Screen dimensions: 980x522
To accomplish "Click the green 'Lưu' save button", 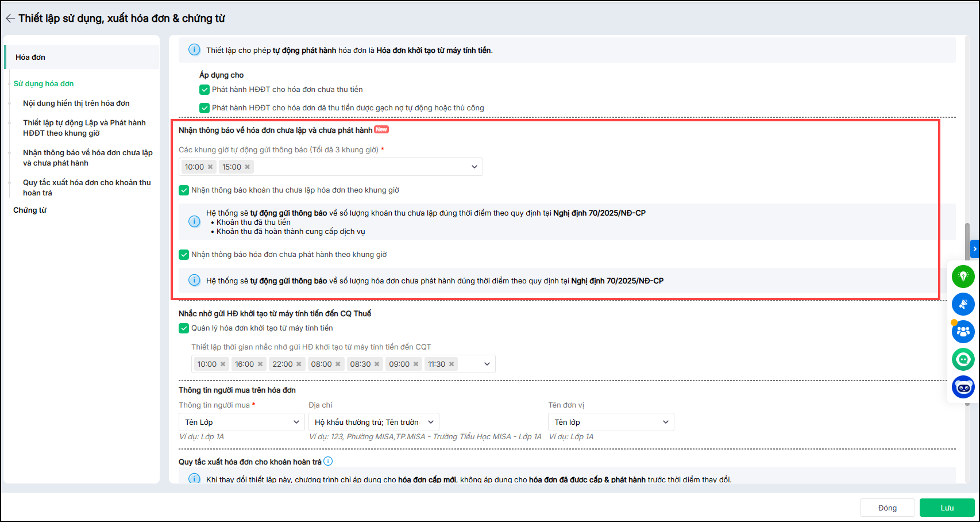I will pyautogui.click(x=947, y=508).
